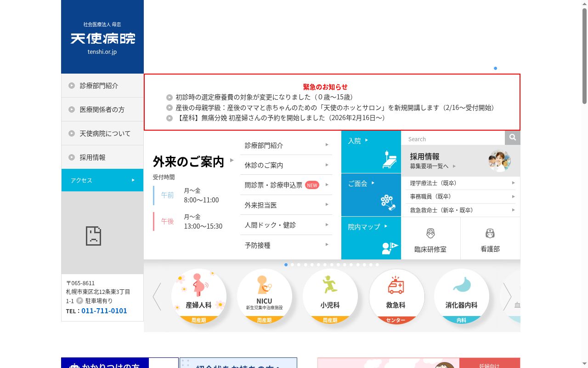This screenshot has width=588, height=368.
Task: Open the NICU department icon
Action: click(x=265, y=296)
